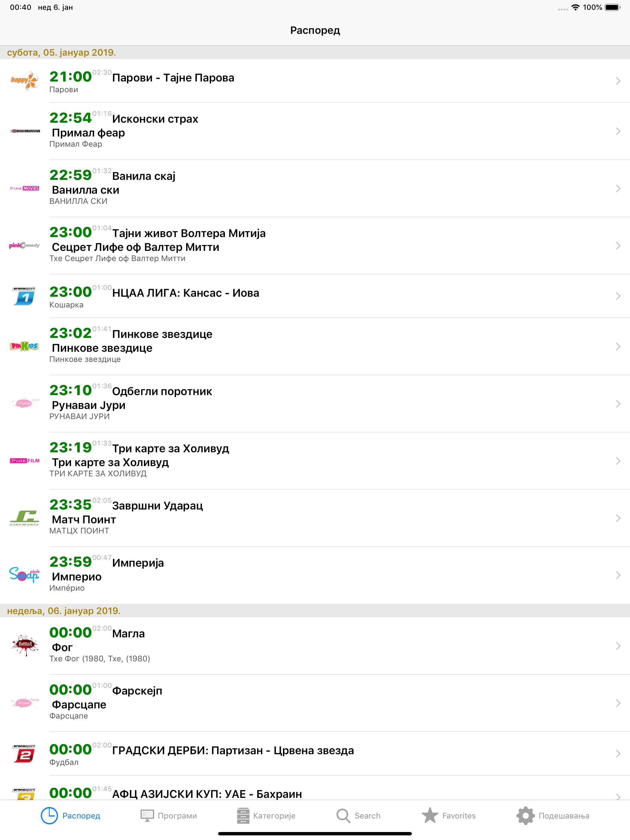Tap the Happy TV channel logo
This screenshot has height=840, width=630.
pos(25,81)
